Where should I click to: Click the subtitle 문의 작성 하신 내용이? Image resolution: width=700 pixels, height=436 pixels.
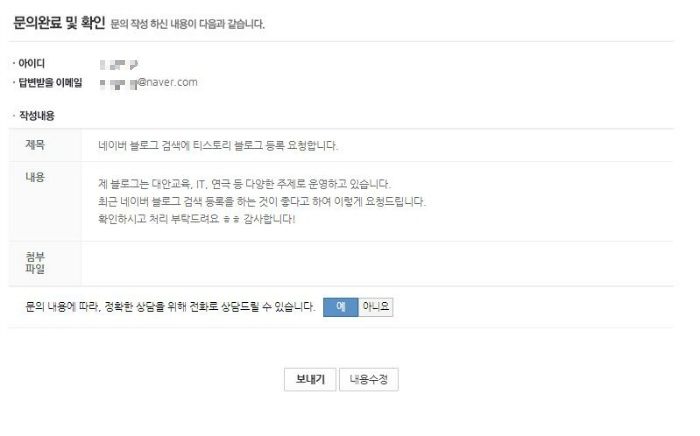188,24
